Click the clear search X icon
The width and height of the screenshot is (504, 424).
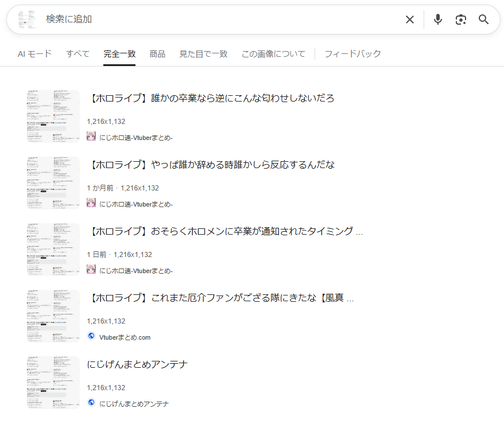point(410,20)
